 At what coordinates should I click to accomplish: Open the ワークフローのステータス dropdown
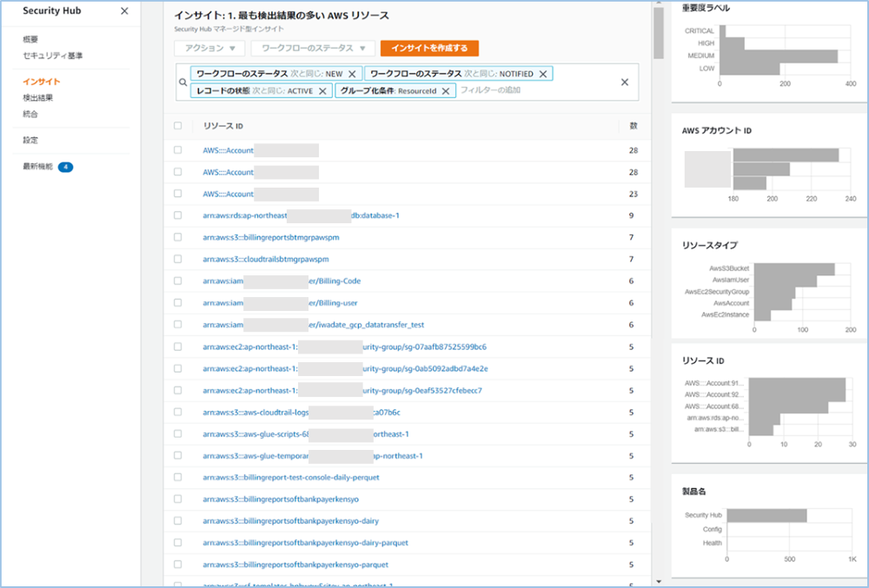(x=313, y=48)
